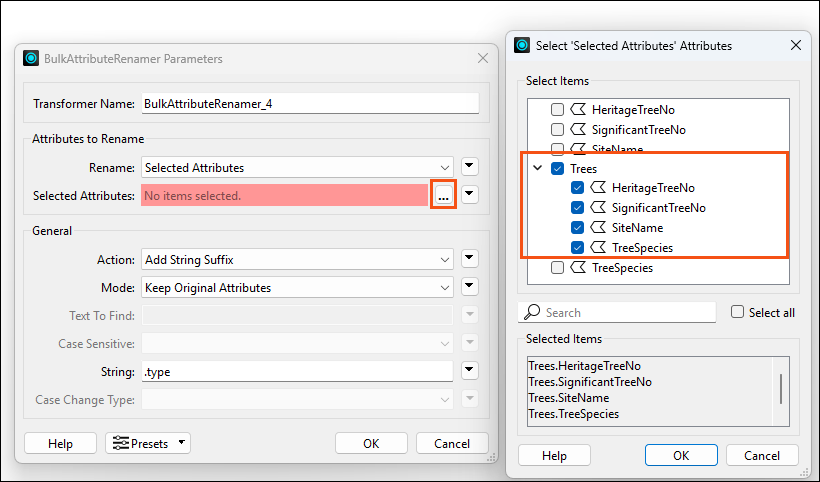Open the Presets menu button
820x482 pixels.
coord(148,443)
